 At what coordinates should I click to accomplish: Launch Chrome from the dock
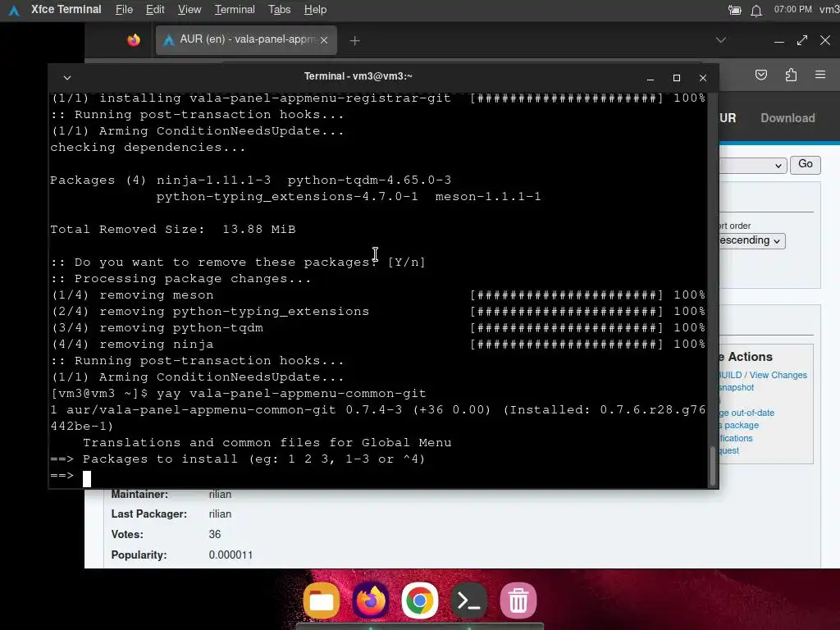click(x=419, y=600)
